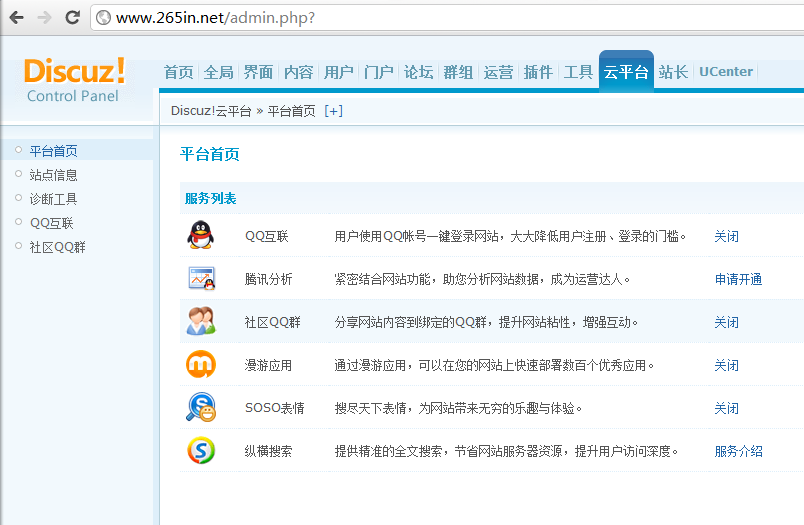This screenshot has height=525, width=804.
Task: Click the 平台首页 page heading
Action: click(x=210, y=154)
